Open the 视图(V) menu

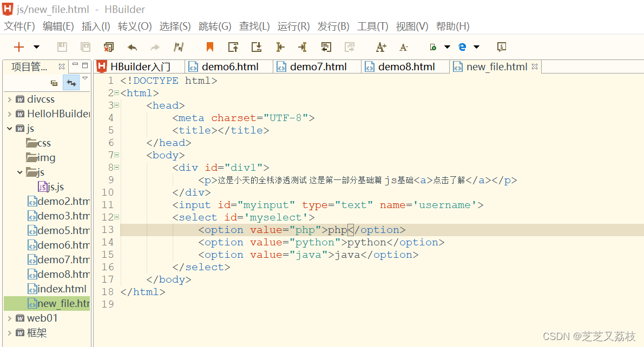[x=412, y=26]
